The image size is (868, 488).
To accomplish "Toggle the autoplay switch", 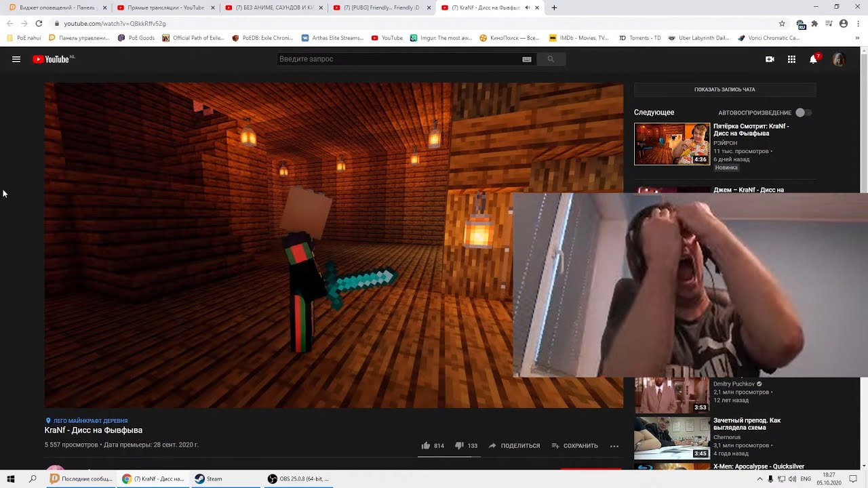I will (x=804, y=113).
